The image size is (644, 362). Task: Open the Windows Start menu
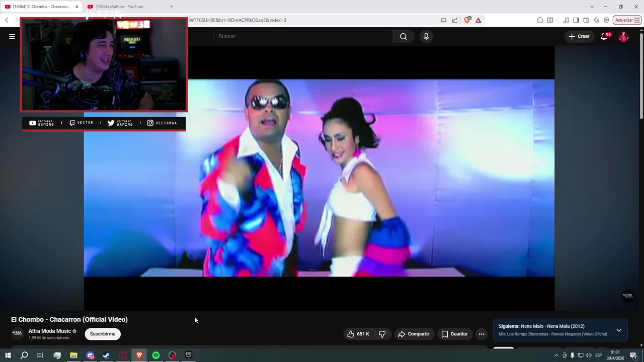(8, 355)
